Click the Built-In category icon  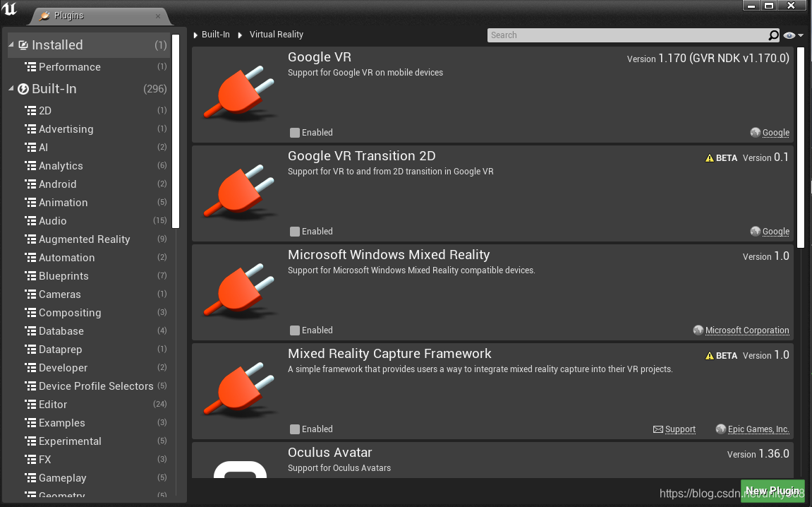pos(23,89)
